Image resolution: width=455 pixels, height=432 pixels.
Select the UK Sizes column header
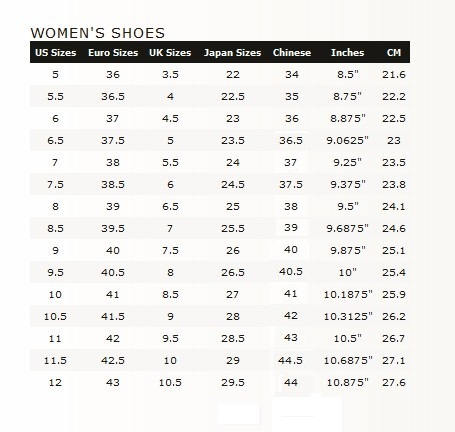click(170, 53)
